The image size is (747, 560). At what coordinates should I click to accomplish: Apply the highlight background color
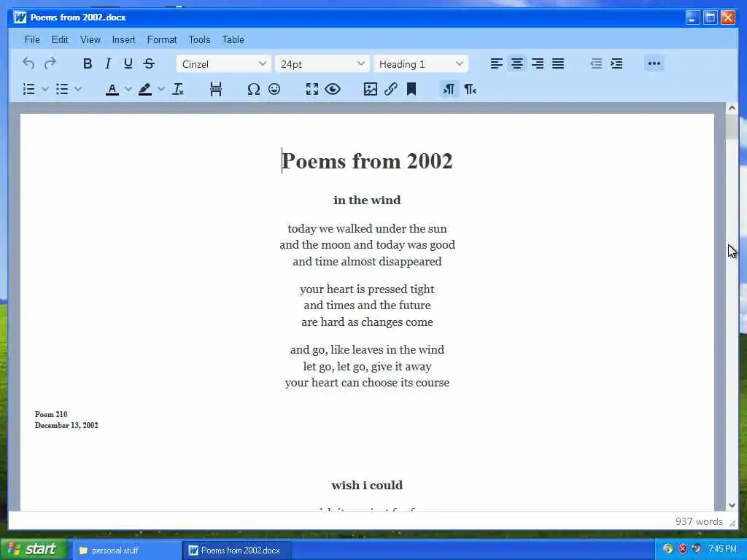point(145,89)
